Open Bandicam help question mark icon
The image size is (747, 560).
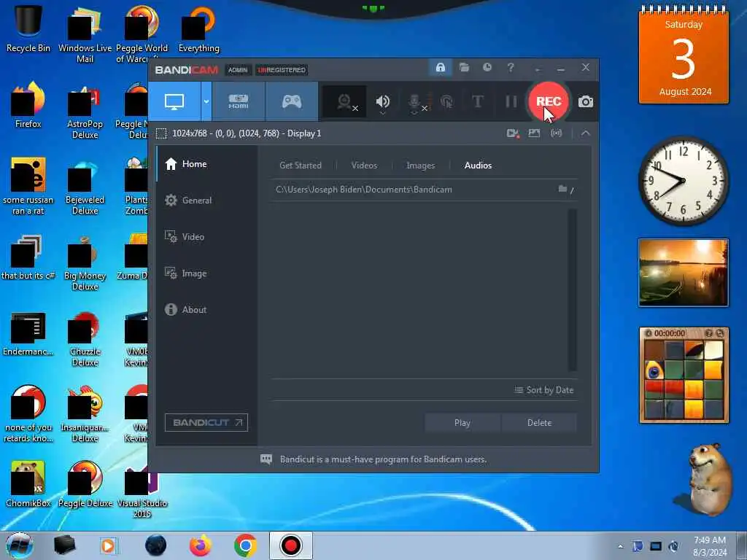point(511,68)
